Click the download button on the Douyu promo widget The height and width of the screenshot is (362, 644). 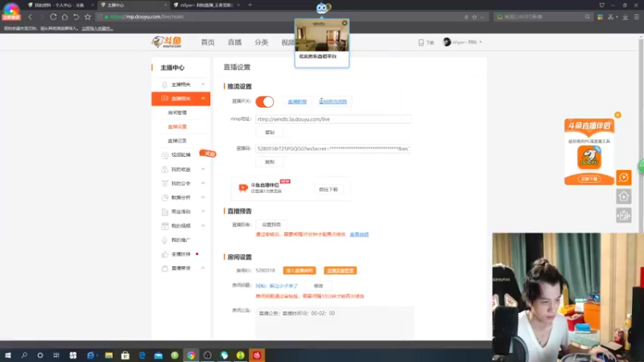[589, 179]
